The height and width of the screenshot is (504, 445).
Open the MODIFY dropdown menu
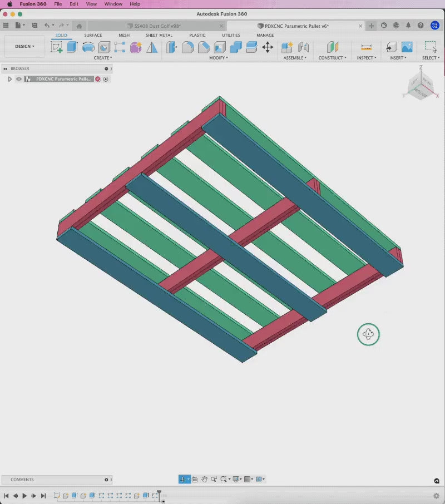219,58
